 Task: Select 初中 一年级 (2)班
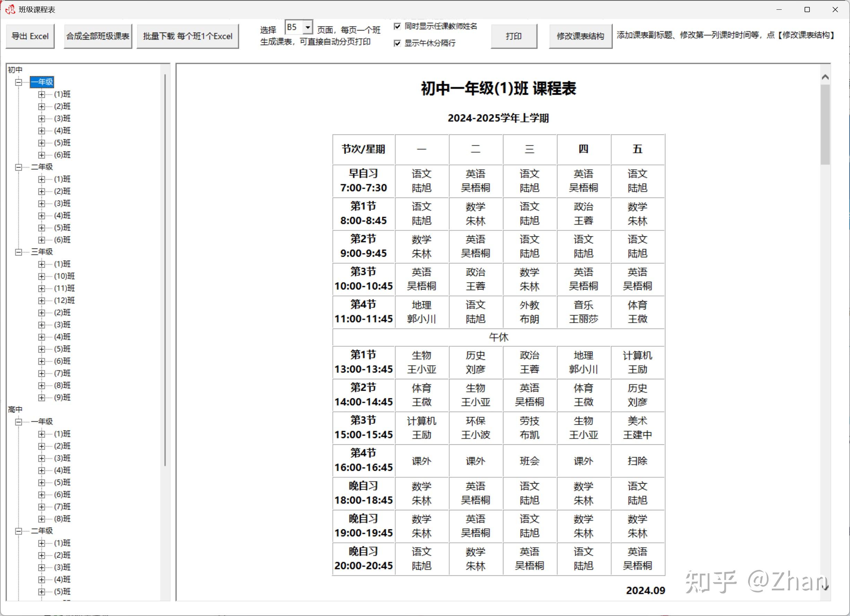pos(62,106)
